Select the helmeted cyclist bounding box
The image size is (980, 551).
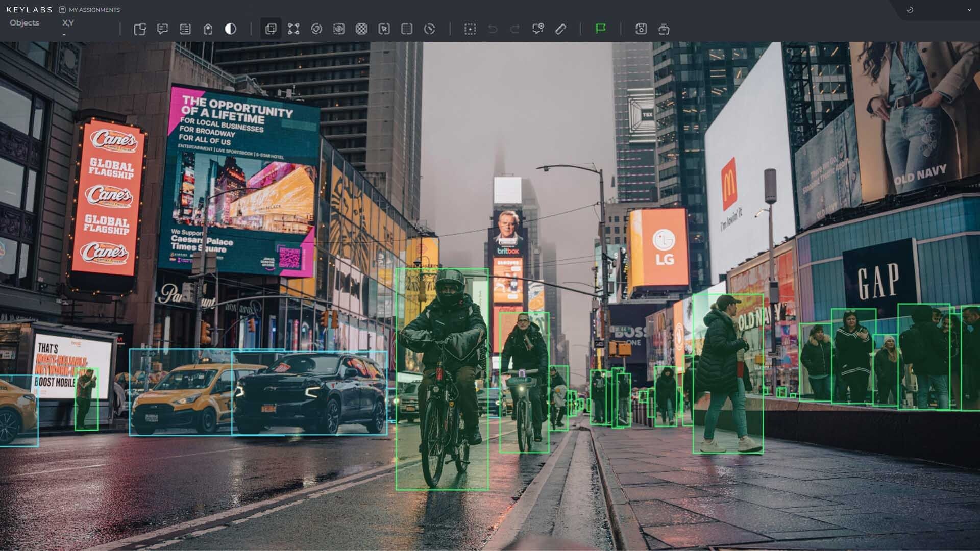pos(442,379)
